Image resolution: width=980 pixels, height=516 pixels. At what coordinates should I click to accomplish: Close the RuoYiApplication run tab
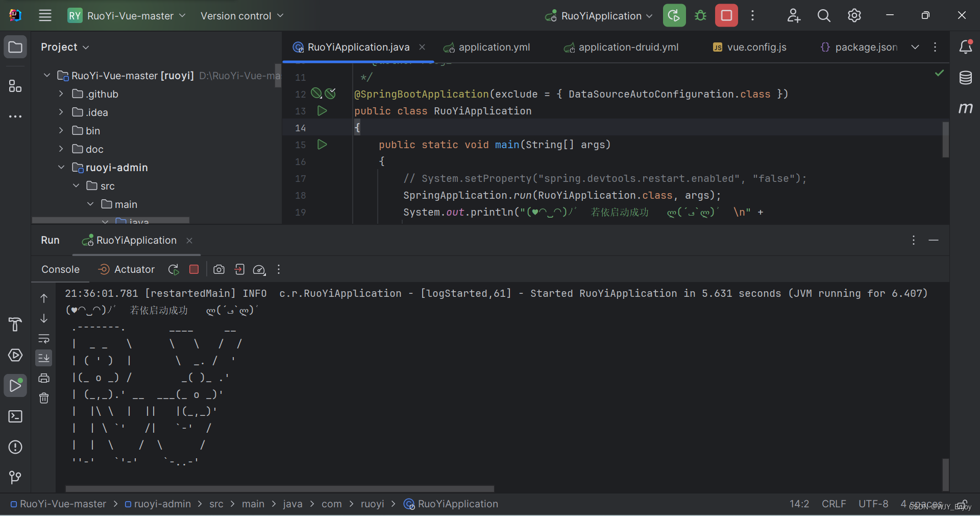tap(189, 240)
